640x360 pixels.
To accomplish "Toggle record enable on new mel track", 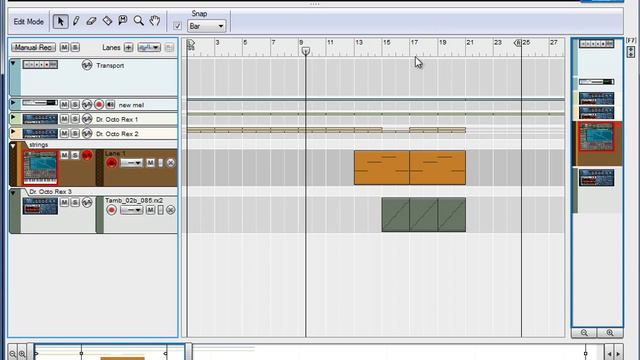I will pos(99,104).
